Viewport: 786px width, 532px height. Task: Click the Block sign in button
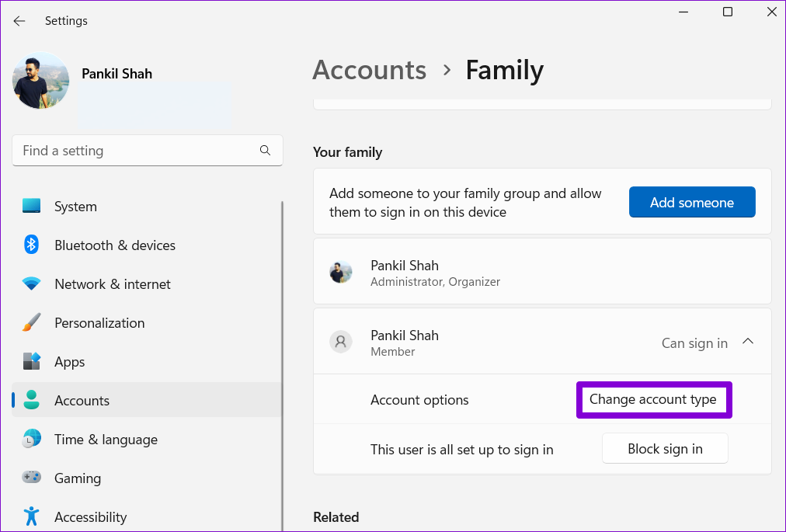[665, 449]
